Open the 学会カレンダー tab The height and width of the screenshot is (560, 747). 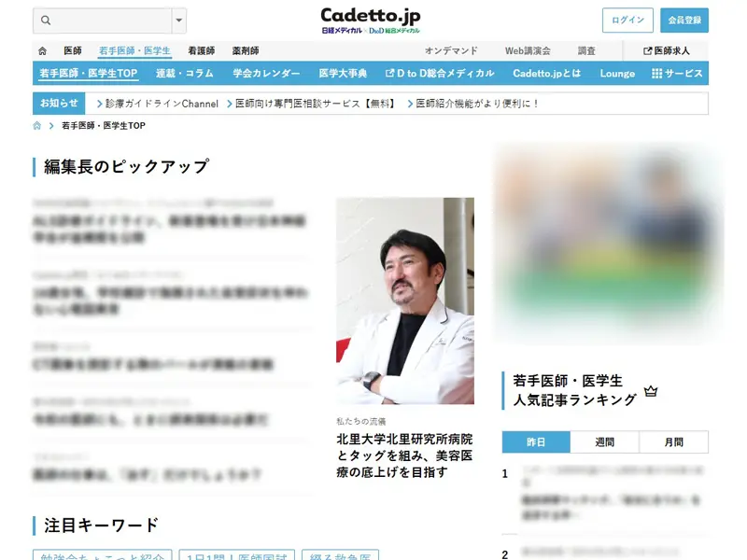tap(266, 74)
